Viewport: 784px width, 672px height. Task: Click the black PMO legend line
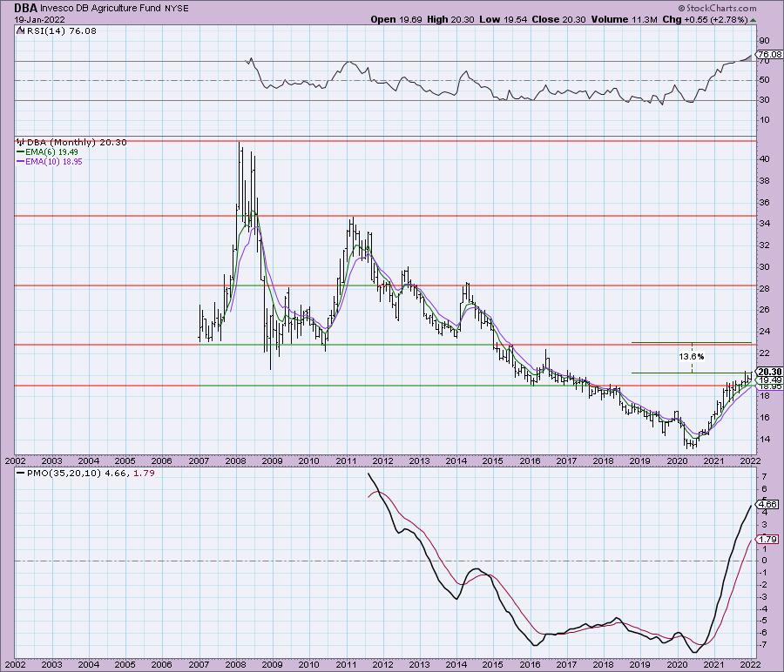(x=20, y=474)
